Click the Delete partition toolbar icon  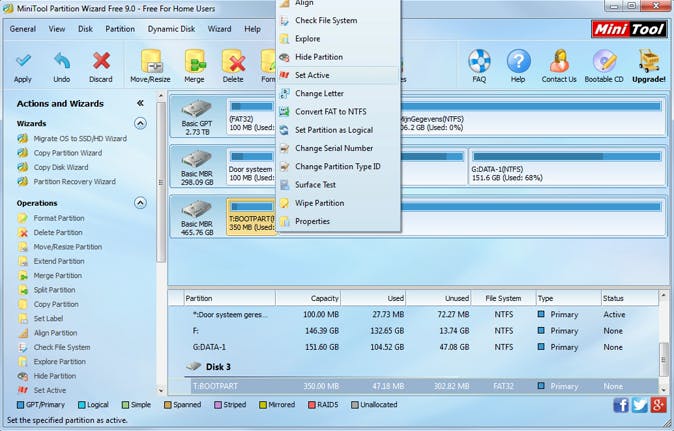tap(233, 61)
